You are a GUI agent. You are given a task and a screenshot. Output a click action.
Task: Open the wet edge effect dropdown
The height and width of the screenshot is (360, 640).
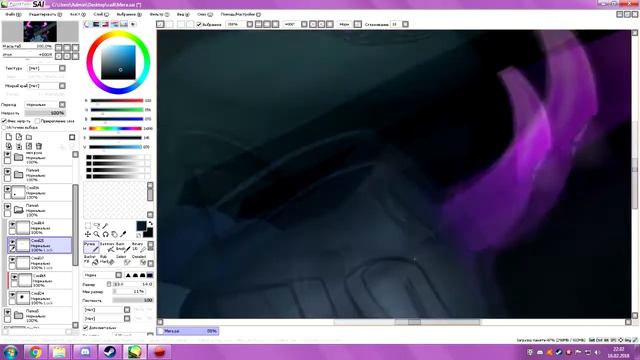(62, 86)
